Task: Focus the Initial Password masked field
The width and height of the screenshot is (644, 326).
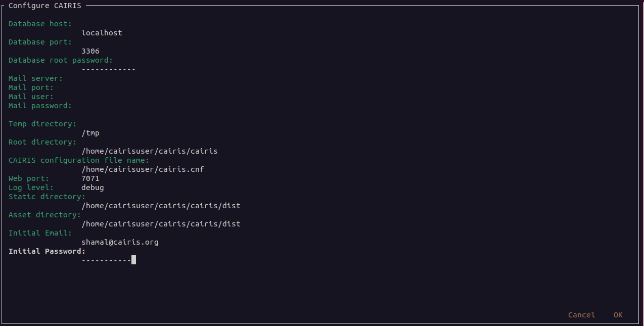Action: (x=109, y=260)
